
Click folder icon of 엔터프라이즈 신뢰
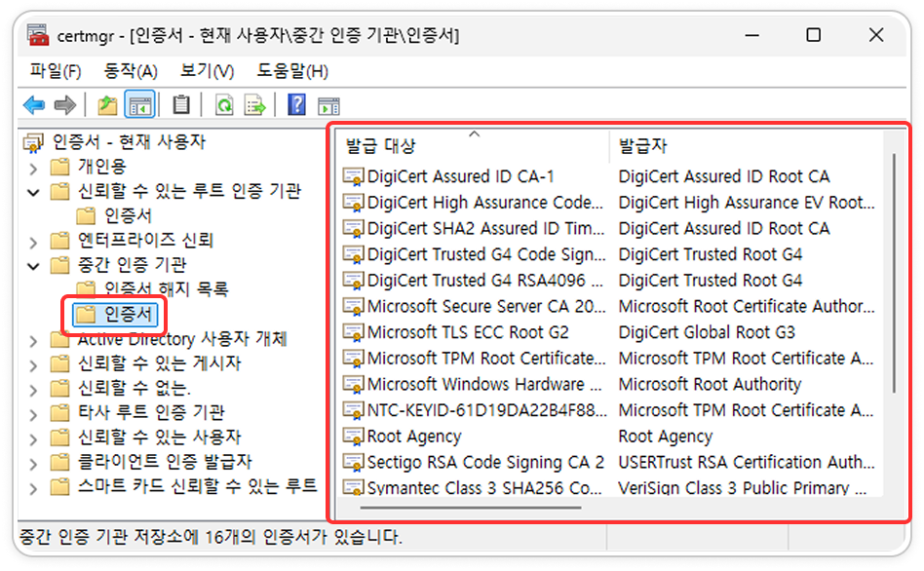point(59,241)
